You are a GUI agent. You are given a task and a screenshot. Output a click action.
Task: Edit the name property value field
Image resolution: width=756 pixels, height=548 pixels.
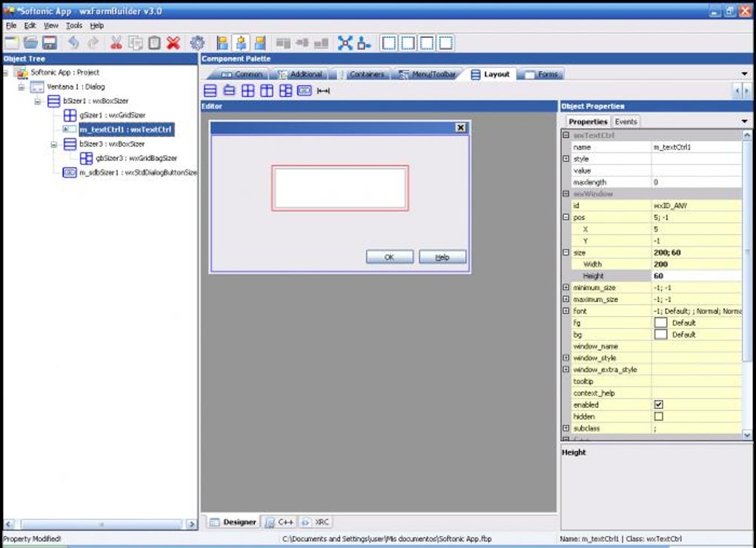[x=696, y=147]
